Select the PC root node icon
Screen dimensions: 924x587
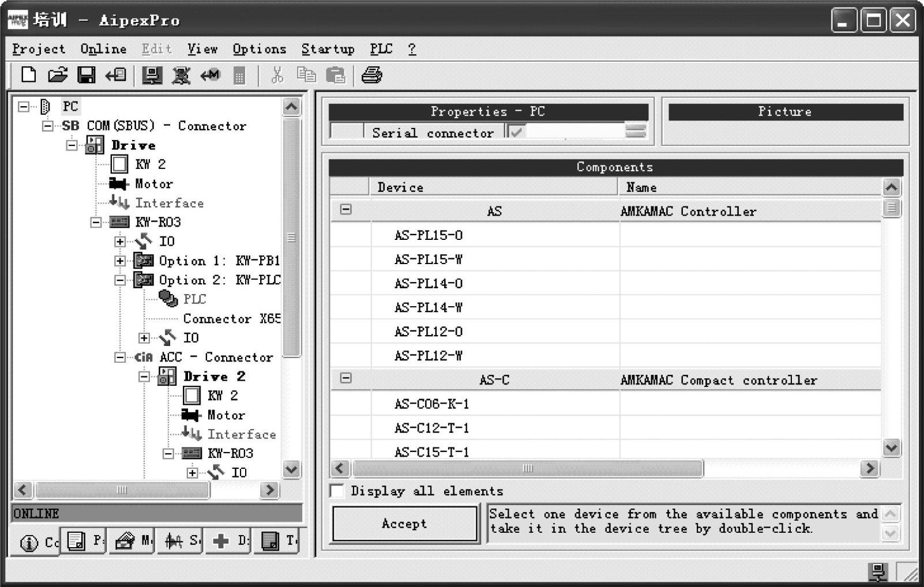(x=46, y=107)
